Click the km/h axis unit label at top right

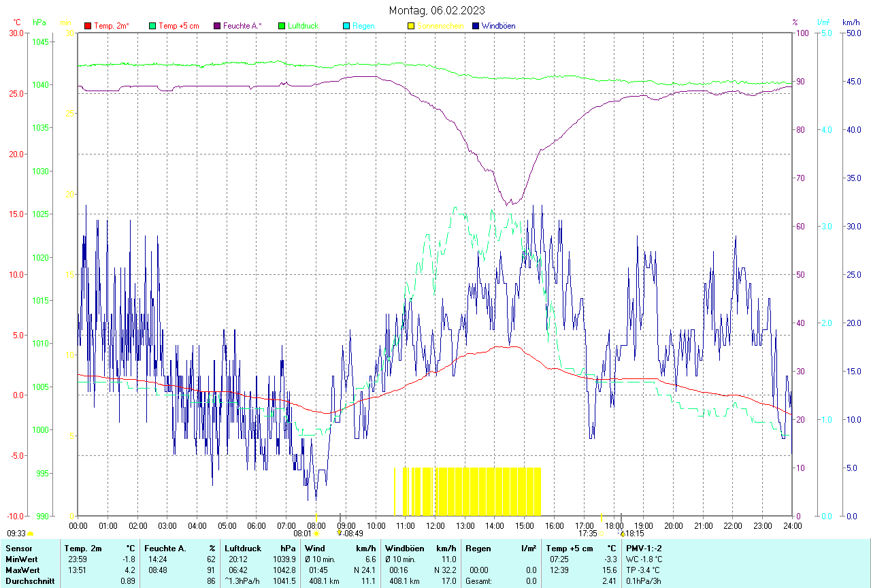pyautogui.click(x=851, y=22)
